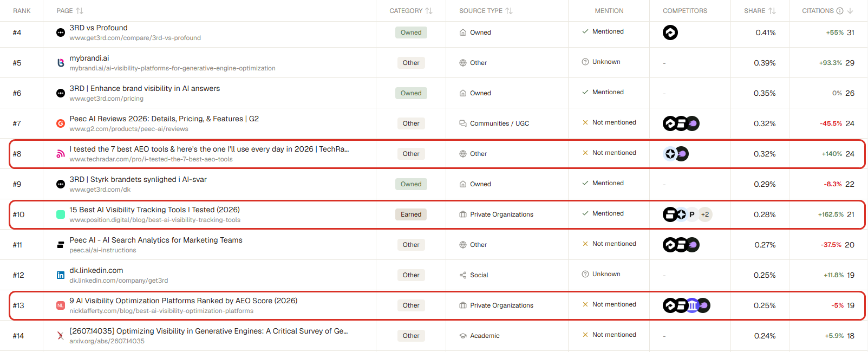Click the Social source type icon

tap(463, 275)
